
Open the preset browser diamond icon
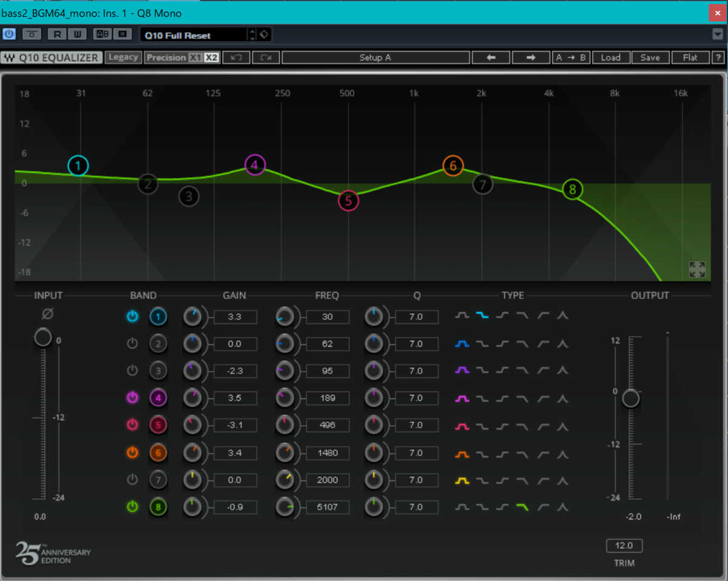tap(265, 35)
